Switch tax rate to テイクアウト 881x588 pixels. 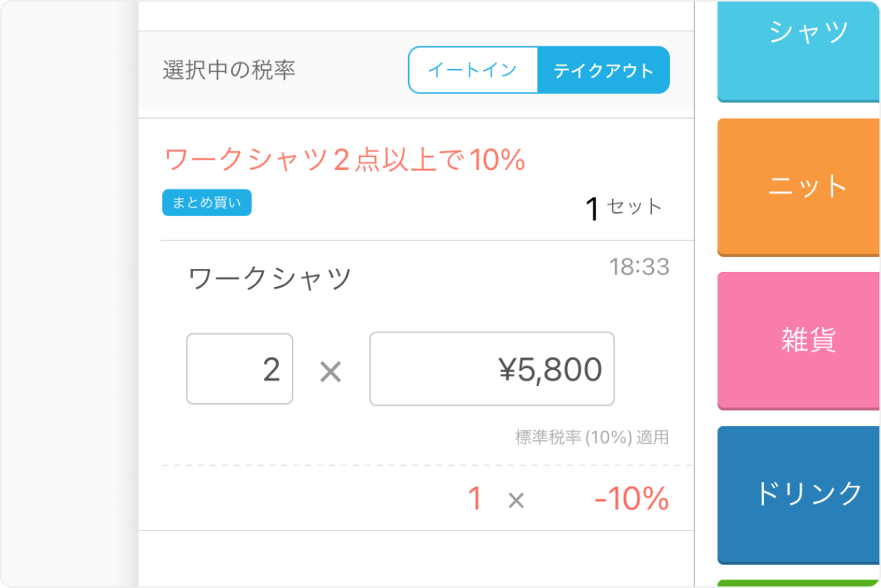tap(603, 70)
